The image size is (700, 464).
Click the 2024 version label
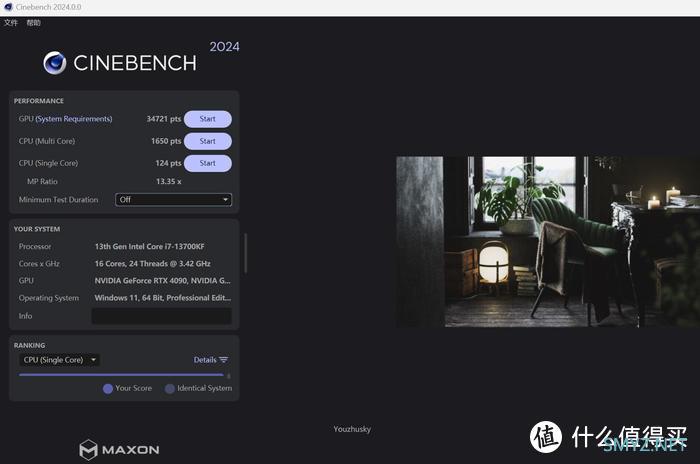[x=225, y=47]
